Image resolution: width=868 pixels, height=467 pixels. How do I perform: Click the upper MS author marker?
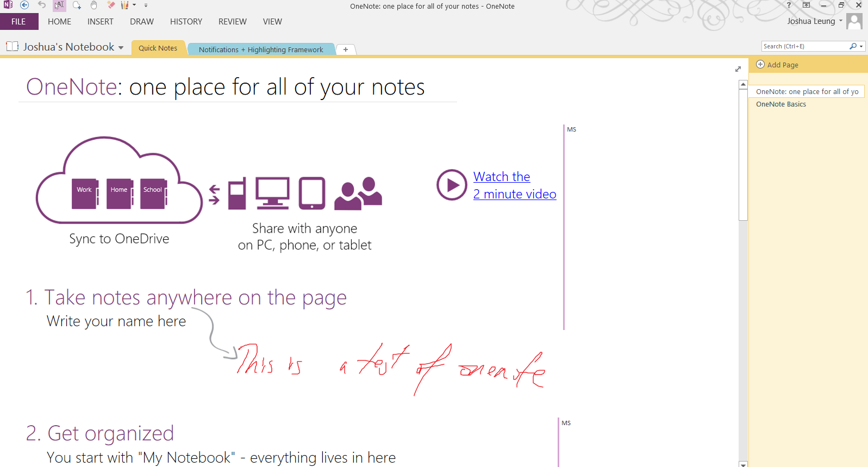(572, 129)
